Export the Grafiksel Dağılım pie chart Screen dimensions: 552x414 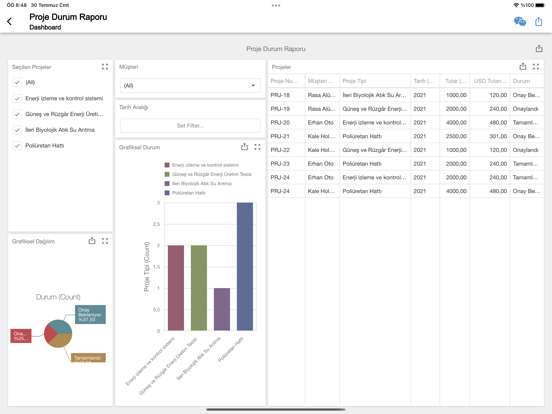92,241
